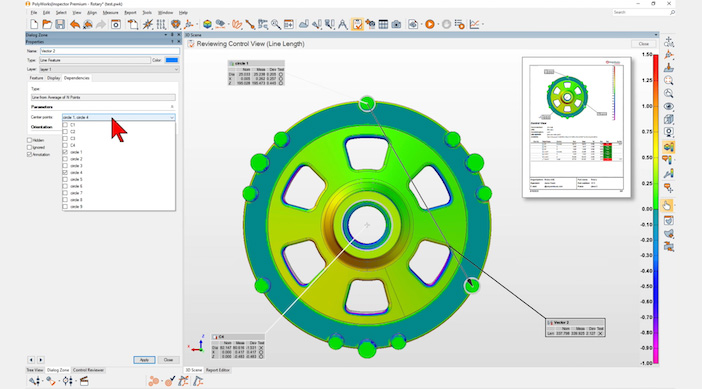Viewport: 702px width, 389px height.
Task: Click the Apply button
Action: click(x=144, y=360)
